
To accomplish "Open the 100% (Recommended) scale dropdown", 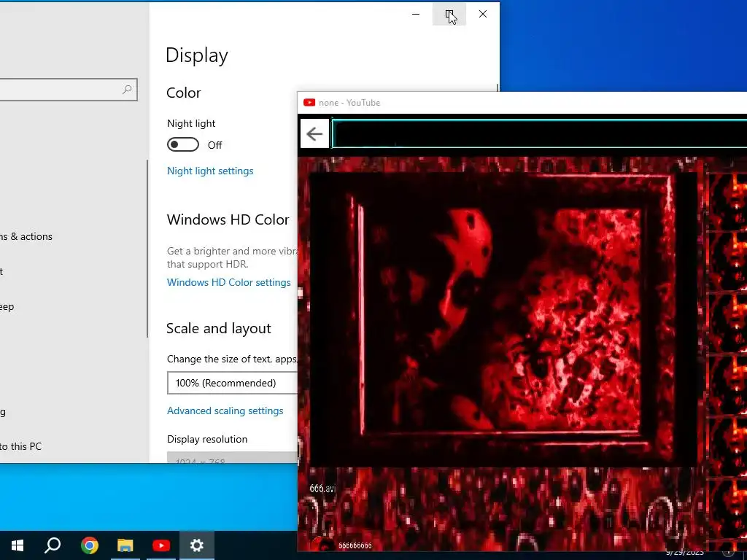I will point(233,383).
